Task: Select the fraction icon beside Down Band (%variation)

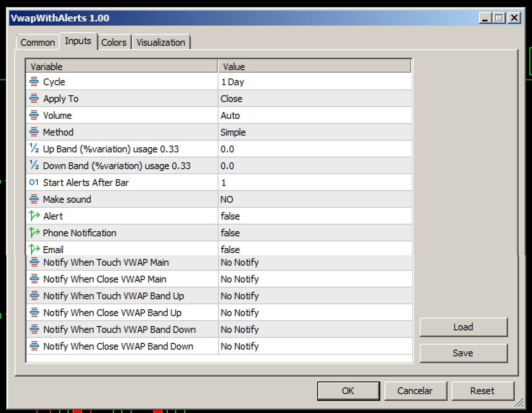Action: (x=35, y=165)
